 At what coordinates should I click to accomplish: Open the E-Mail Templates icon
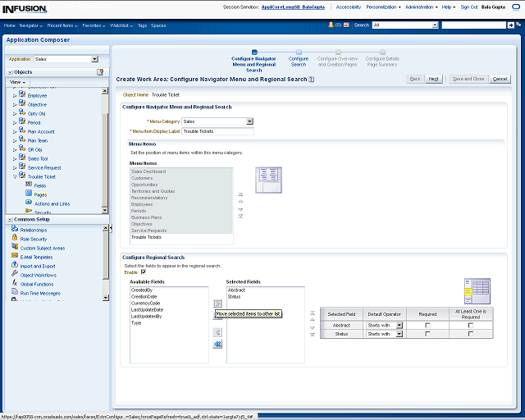click(15, 257)
